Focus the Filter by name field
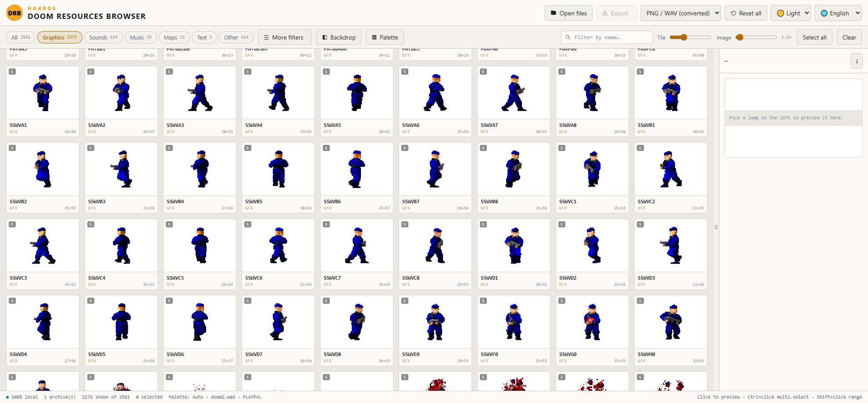Screen dimensions: 868x403 point(607,37)
